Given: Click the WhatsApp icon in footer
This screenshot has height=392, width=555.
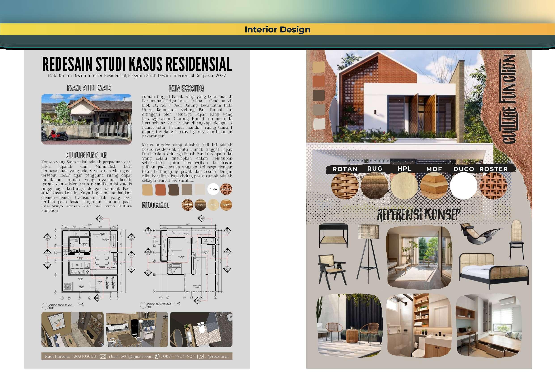Looking at the screenshot, I should [x=157, y=356].
